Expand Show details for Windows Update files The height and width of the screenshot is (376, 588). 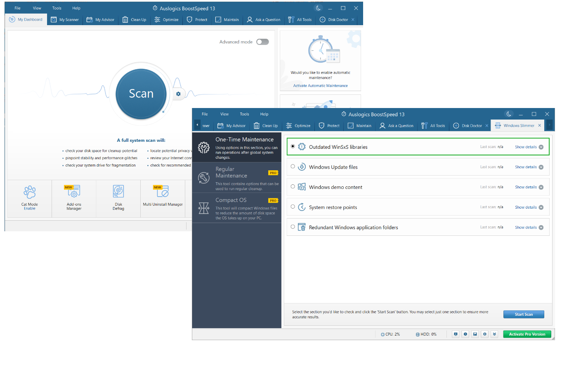click(529, 167)
